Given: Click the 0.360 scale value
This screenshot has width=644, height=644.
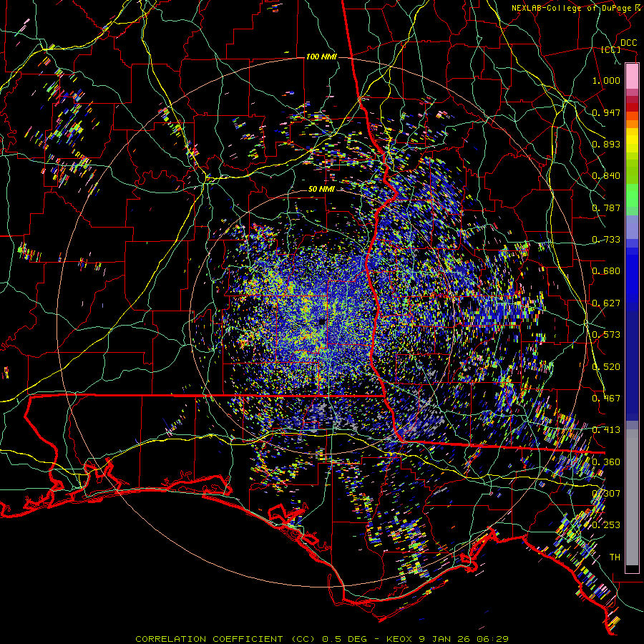Looking at the screenshot, I should point(606,462).
